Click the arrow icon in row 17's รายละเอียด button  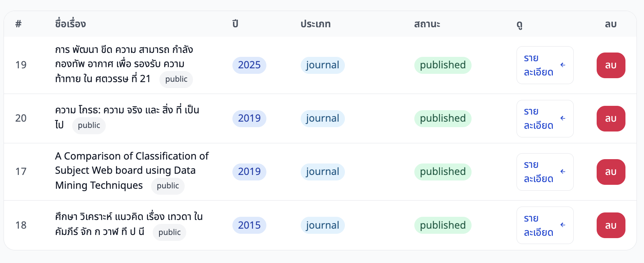tap(563, 171)
